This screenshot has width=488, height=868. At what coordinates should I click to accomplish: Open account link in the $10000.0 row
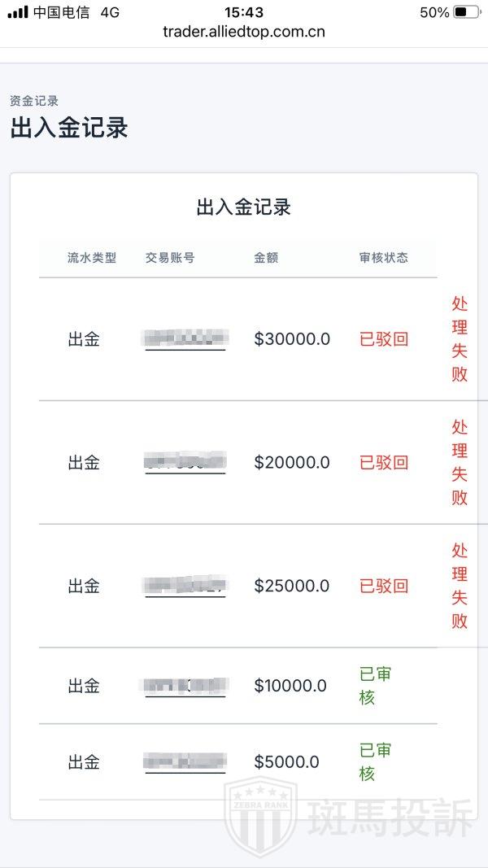coord(185,686)
